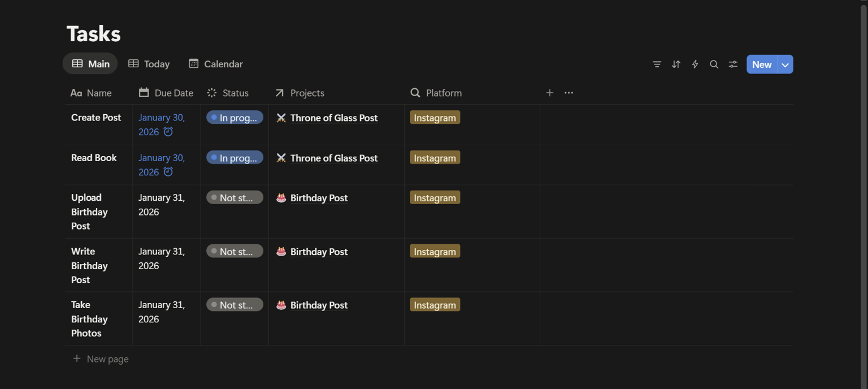The width and height of the screenshot is (868, 389).
Task: Switch to the Calendar view tab
Action: [216, 64]
